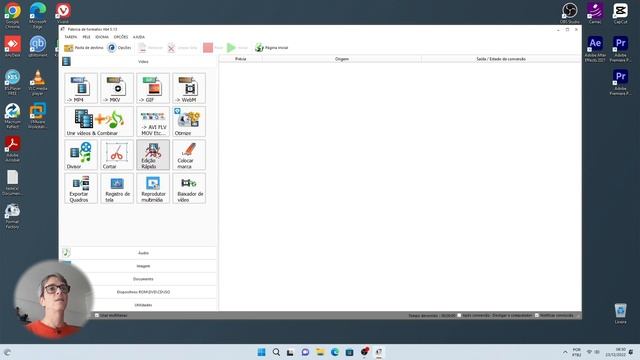Viewport: 640px width, 360px height.
Task: Open the MKV video conversion tool
Action: (117, 88)
